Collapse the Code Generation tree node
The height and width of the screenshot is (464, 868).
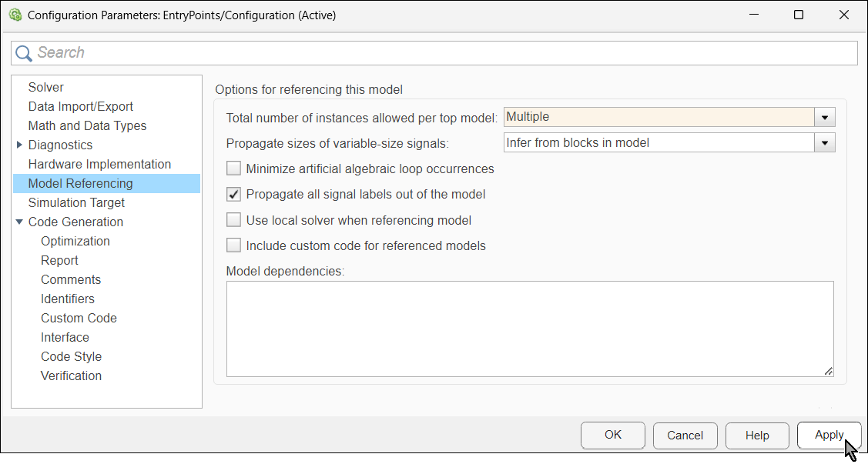[19, 222]
